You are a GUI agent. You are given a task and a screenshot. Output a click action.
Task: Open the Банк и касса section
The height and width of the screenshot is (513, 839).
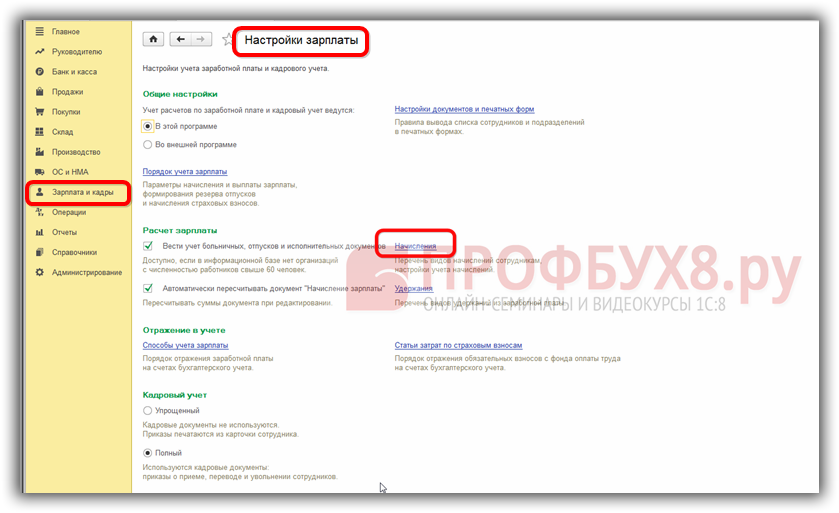click(x=75, y=72)
